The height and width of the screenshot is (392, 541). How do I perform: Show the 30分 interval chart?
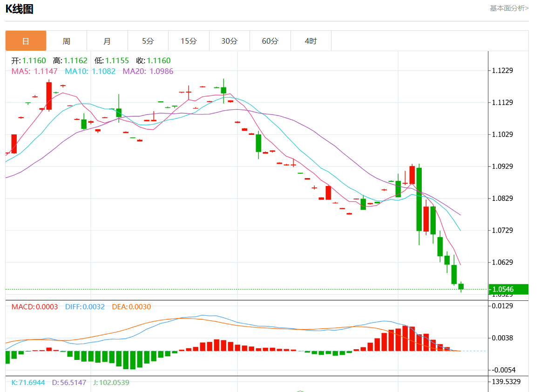tap(229, 41)
